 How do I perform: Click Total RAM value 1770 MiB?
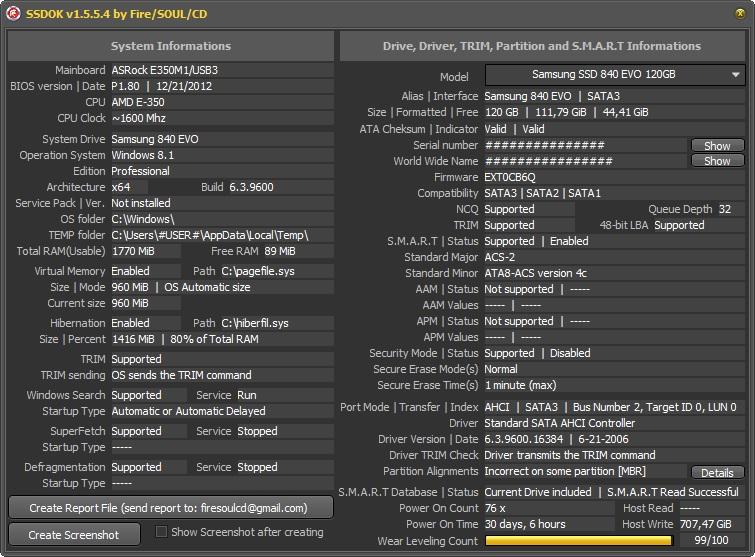[133, 251]
